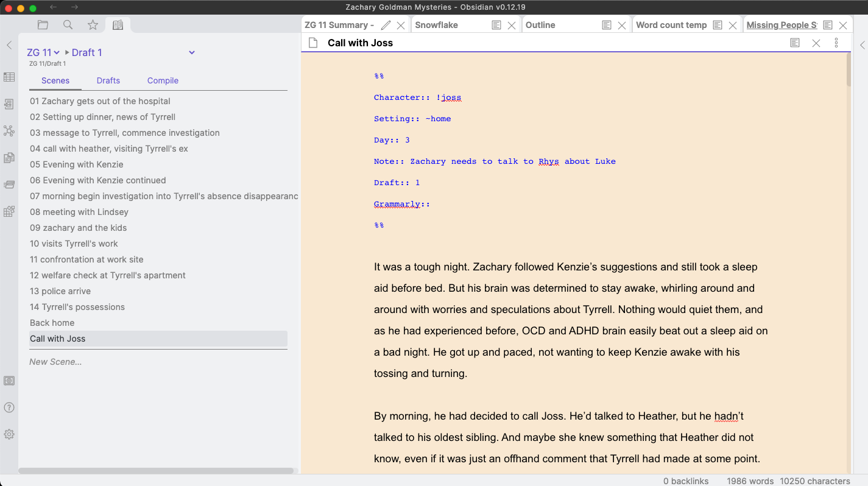
Task: Open the graph view icon
Action: 9,131
